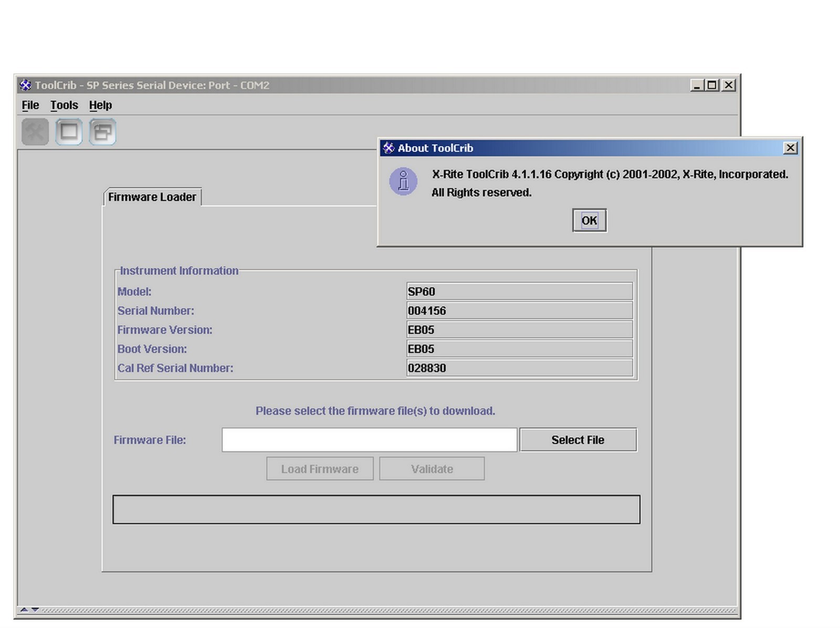The width and height of the screenshot is (840, 628).
Task: Click the main window title "ToolCrib - SP Series Serial Device"
Action: [152, 85]
